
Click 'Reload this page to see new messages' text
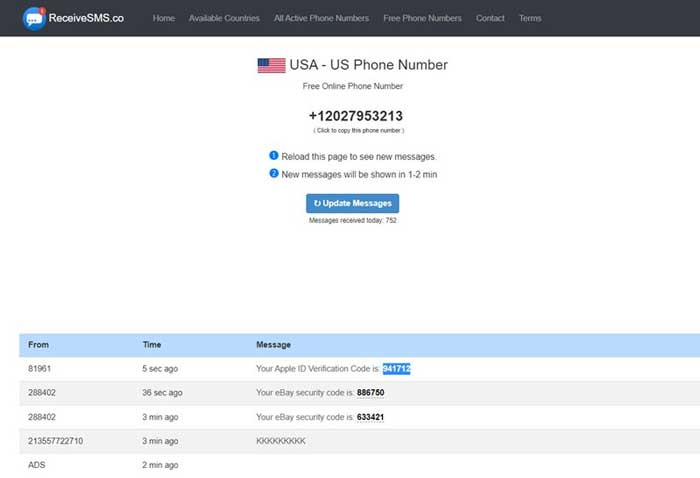pyautogui.click(x=359, y=157)
